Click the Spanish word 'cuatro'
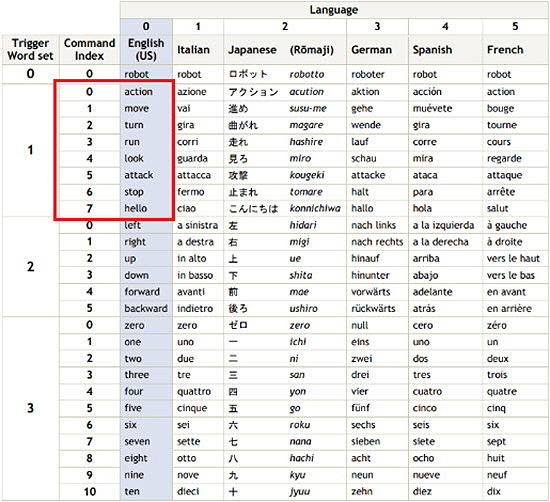The height and width of the screenshot is (502, 550). pyautogui.click(x=427, y=391)
